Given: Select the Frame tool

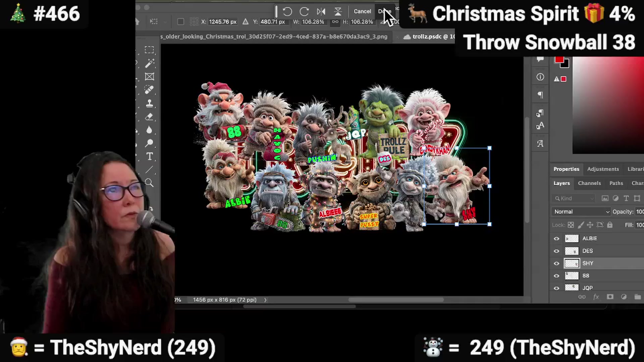Looking at the screenshot, I should tap(149, 77).
